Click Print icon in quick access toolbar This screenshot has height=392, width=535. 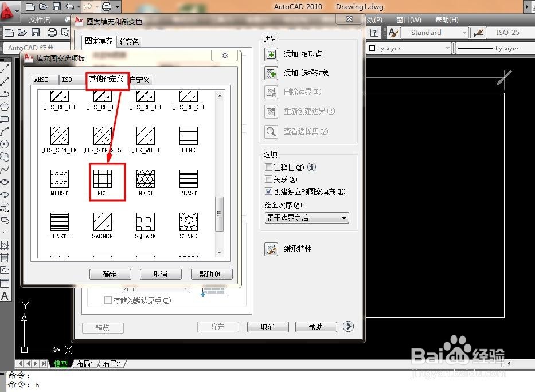(107, 6)
